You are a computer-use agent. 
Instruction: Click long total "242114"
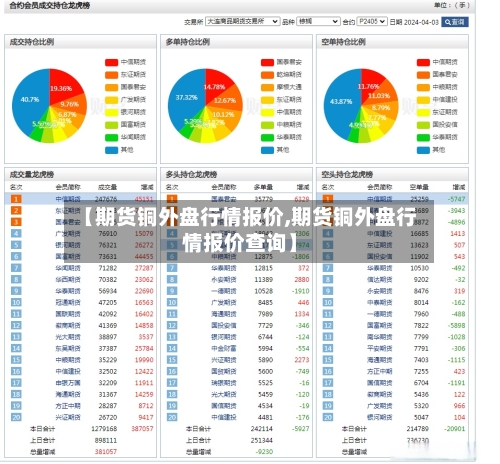[x=262, y=429]
